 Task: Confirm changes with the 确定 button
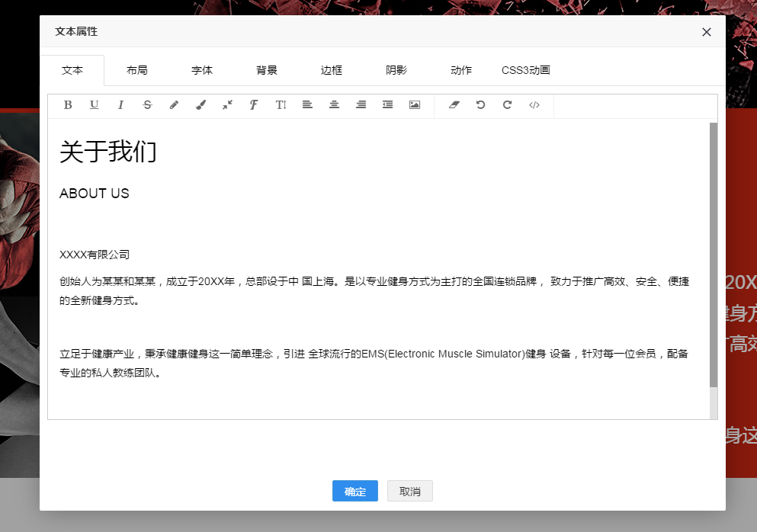tap(355, 492)
